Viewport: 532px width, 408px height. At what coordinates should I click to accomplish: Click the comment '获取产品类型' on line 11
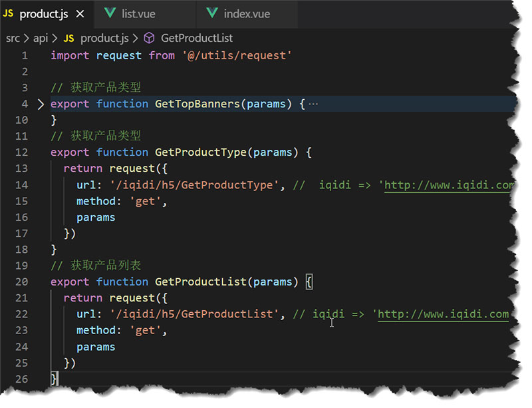106,136
